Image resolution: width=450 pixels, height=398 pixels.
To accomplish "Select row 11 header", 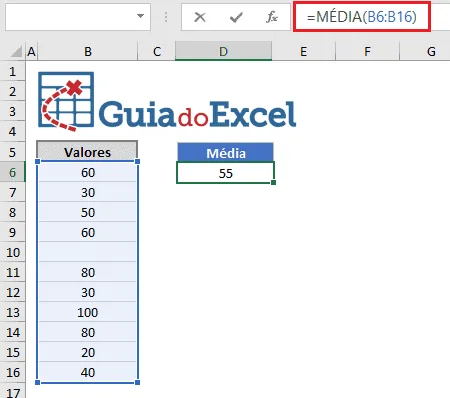I will click(x=13, y=272).
